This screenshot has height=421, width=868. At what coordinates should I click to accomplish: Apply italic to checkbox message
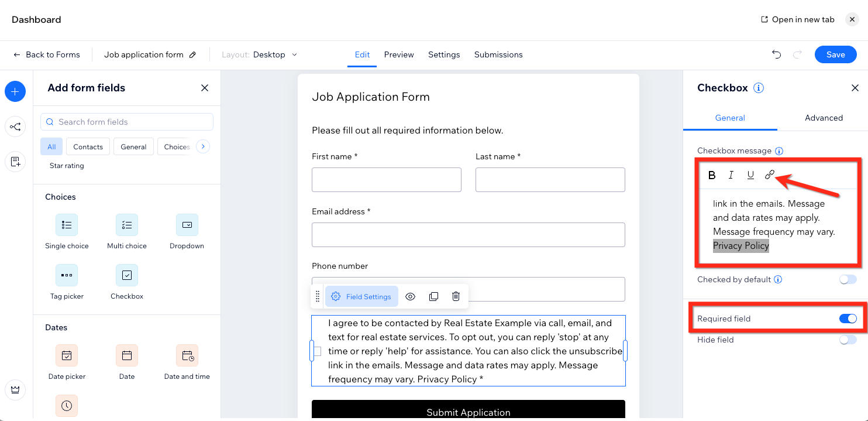(731, 174)
